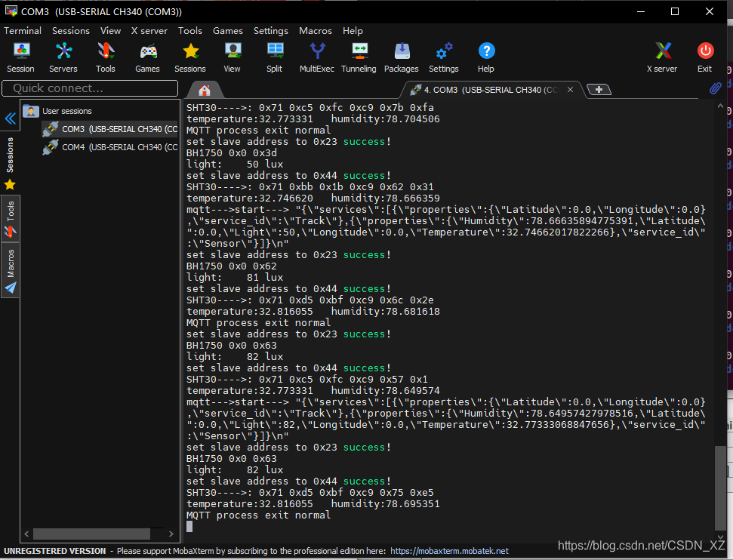733x560 pixels.
Task: Click the star favorites sidebar icon
Action: click(x=10, y=185)
